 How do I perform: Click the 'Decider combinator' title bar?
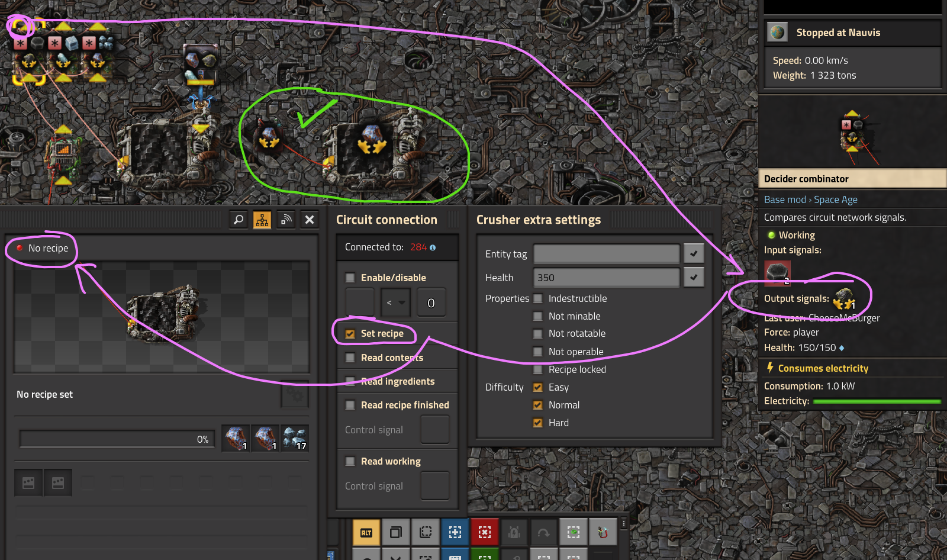tap(852, 179)
